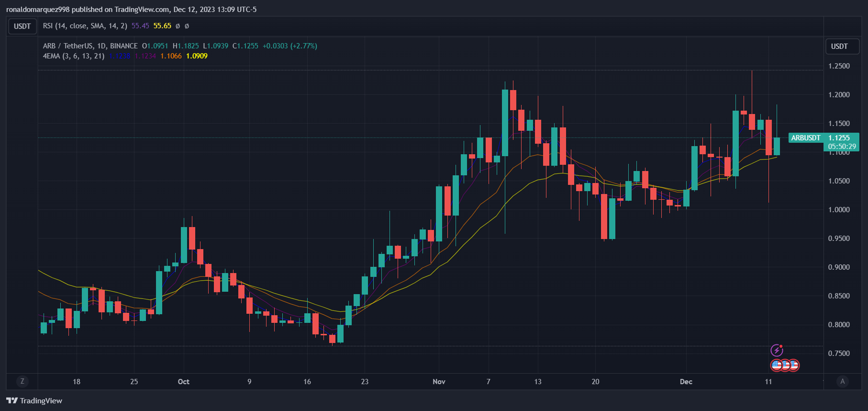Viewport: 868px width, 411px height.
Task: Click the 1.0500 price axis label
Action: (x=839, y=181)
